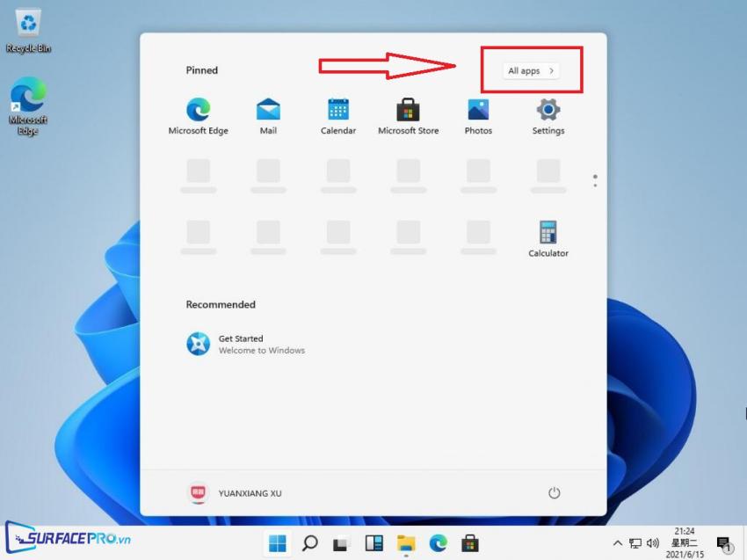The height and width of the screenshot is (560, 747).
Task: Launch the Calculator app
Action: click(x=548, y=239)
